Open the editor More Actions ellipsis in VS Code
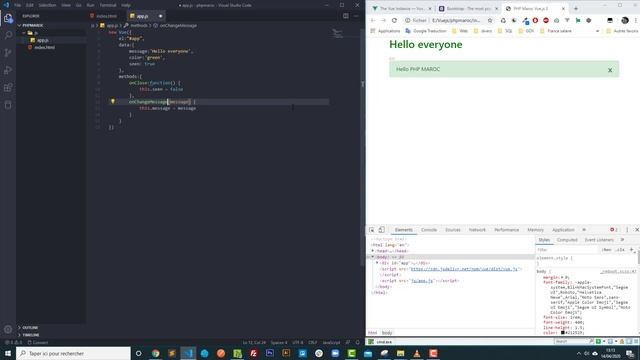The image size is (640, 360). 356,16
